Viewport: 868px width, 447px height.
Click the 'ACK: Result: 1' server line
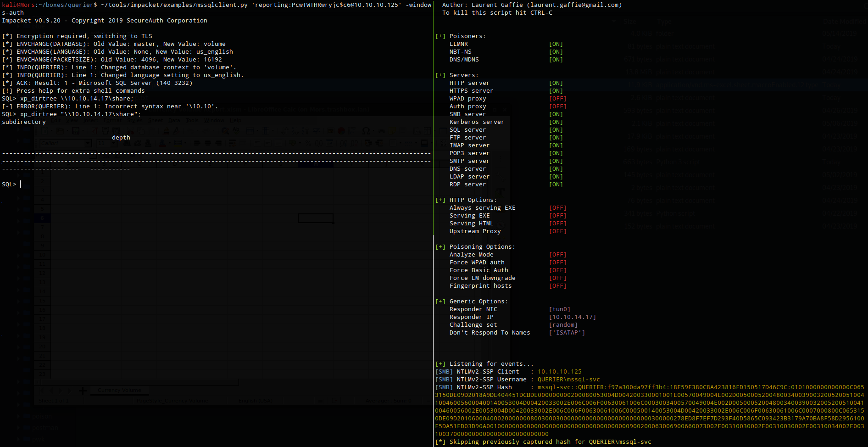tap(97, 83)
